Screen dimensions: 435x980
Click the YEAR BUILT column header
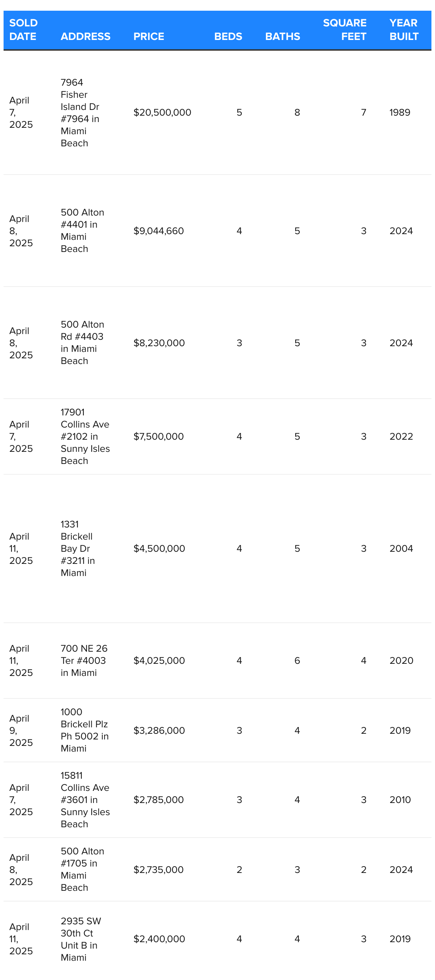(404, 30)
